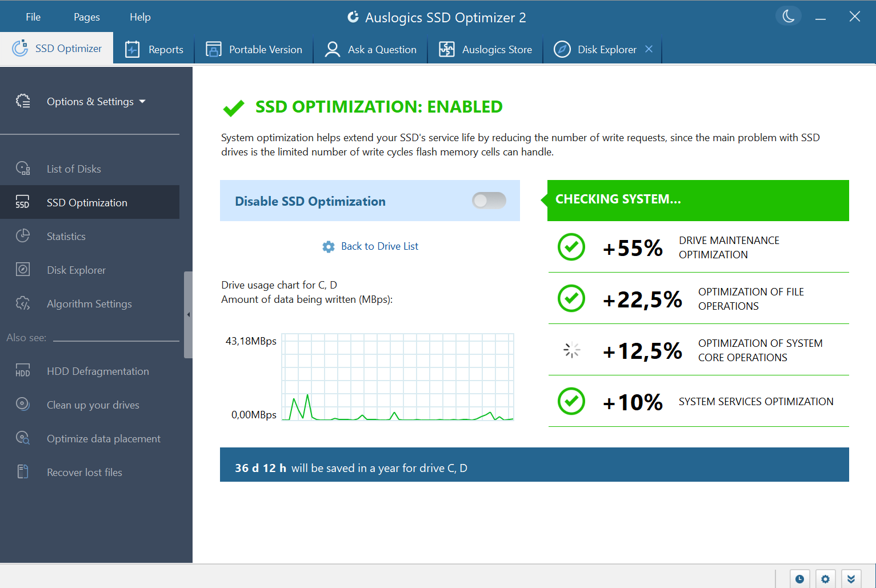Open Disk Explorer from the sidebar

point(76,270)
